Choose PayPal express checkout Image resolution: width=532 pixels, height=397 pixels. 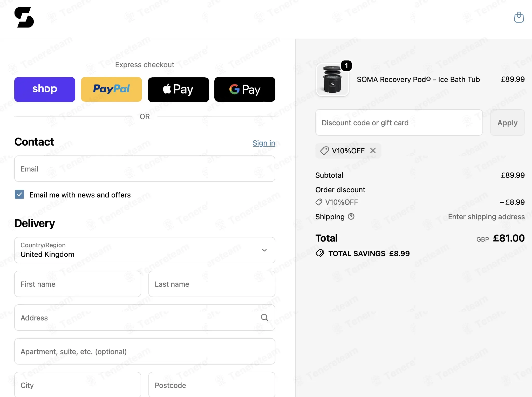[x=111, y=89]
